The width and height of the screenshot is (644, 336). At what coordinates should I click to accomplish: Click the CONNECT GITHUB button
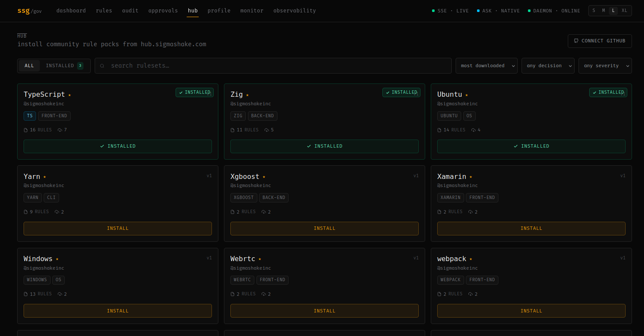coord(600,41)
